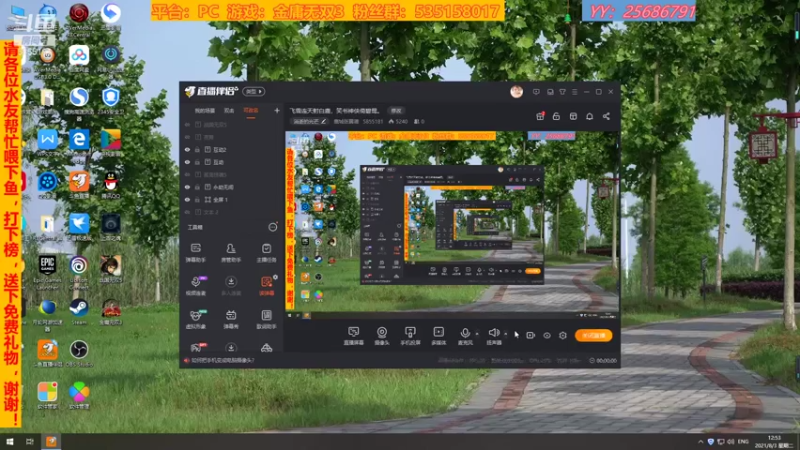Viewport: 800px width, 450px height.
Task: Open the taskbar clock and date
Action: pos(774,442)
